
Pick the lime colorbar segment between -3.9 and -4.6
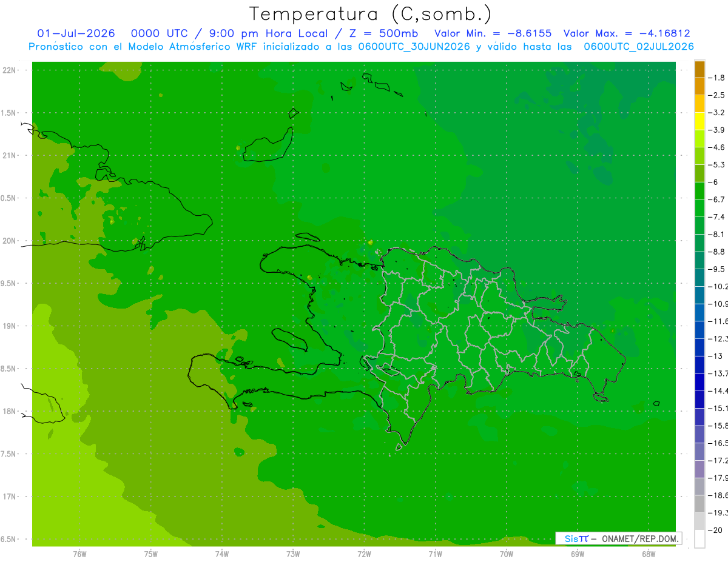pos(699,139)
